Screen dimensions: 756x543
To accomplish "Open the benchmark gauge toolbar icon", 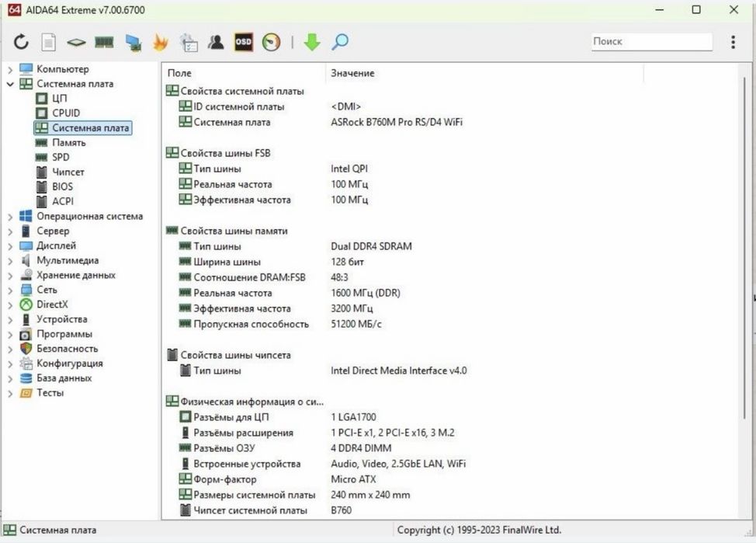I will point(271,43).
